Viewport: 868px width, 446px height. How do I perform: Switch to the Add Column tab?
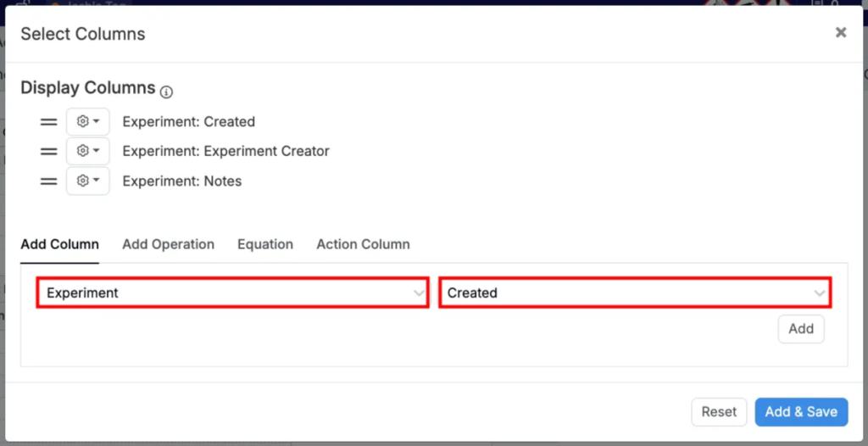[59, 244]
